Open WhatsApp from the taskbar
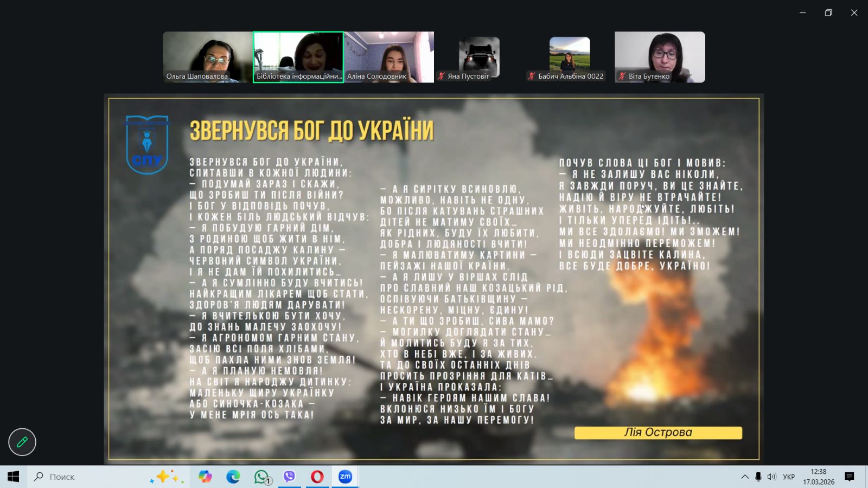The image size is (868, 488). pos(261,477)
